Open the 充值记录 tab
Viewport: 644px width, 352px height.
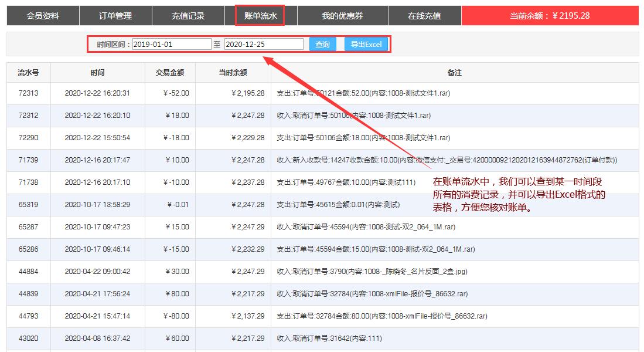[188, 16]
